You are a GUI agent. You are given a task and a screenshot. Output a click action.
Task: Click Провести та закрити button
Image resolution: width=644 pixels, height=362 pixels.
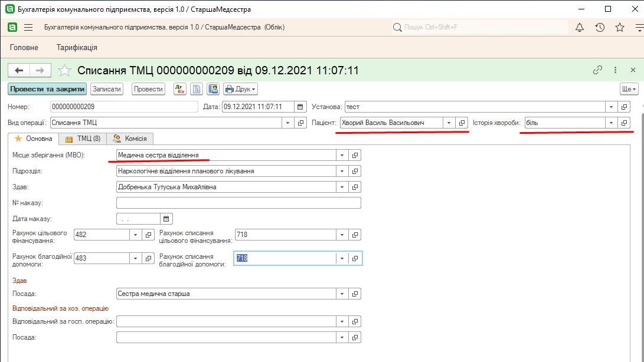pyautogui.click(x=47, y=89)
